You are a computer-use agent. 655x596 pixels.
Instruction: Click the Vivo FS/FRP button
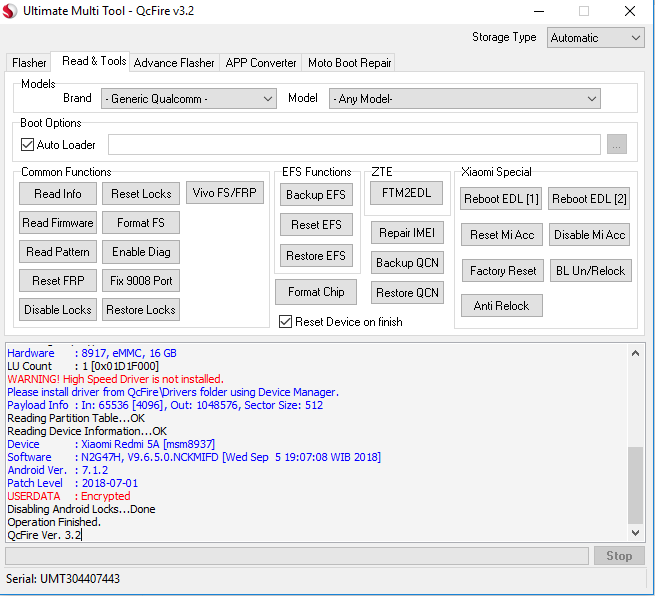(225, 193)
